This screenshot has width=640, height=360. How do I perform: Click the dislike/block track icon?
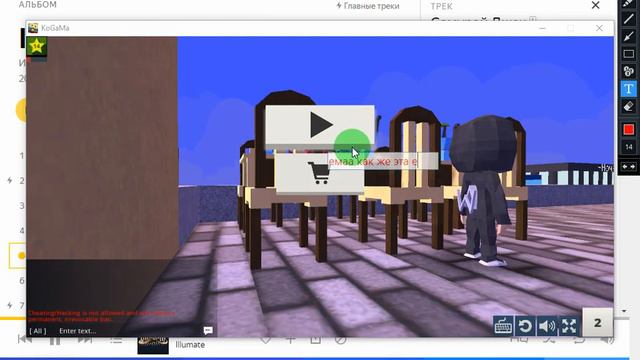pyautogui.click(x=340, y=340)
